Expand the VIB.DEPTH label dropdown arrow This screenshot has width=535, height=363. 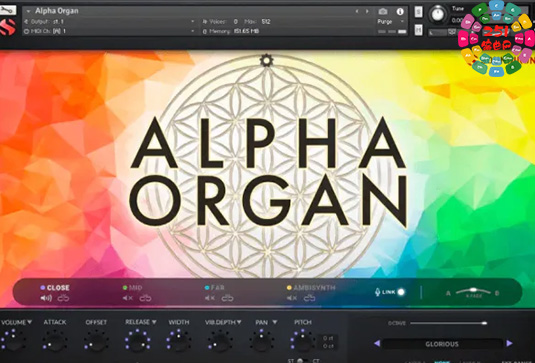coord(239,322)
